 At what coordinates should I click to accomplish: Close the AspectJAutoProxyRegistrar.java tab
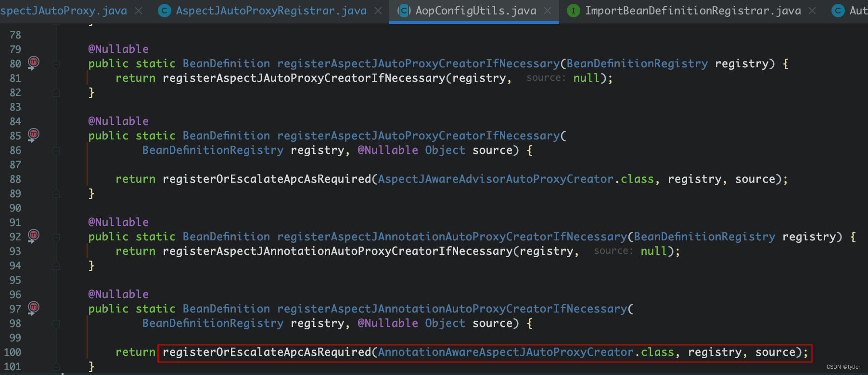point(379,11)
